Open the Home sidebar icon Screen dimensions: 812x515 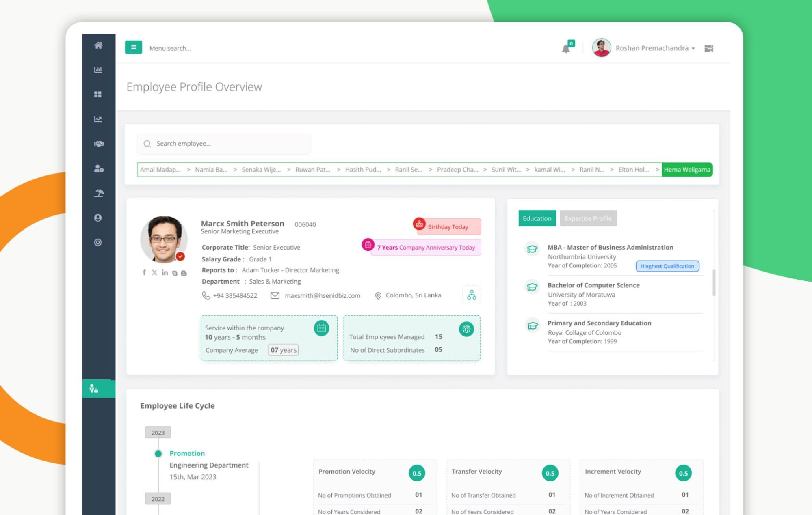coord(98,46)
